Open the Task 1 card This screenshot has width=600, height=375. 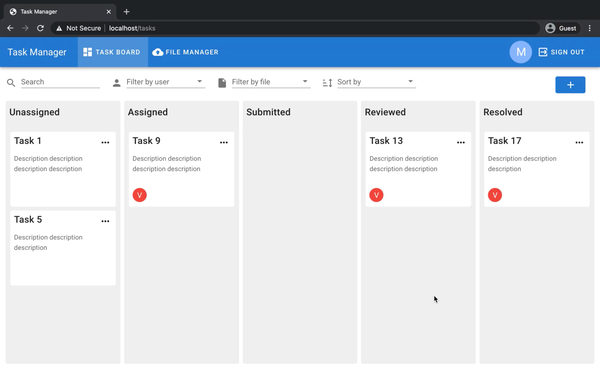tap(63, 169)
